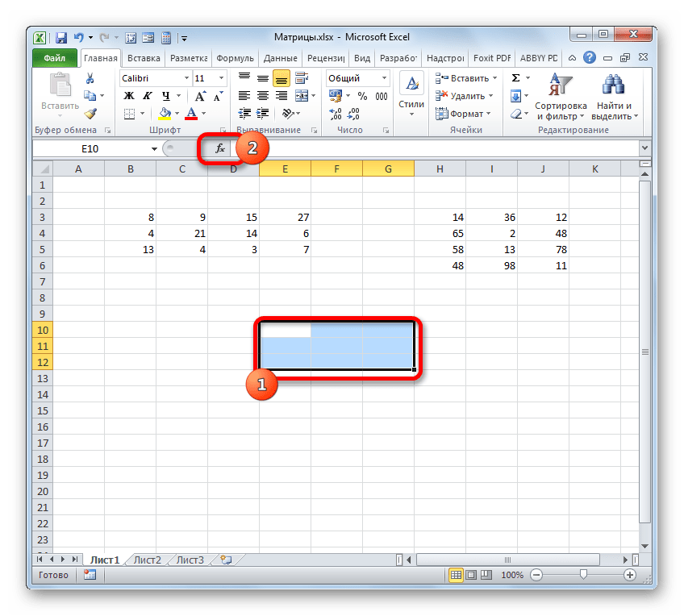Click the large Paste clipboard icon

[60, 85]
